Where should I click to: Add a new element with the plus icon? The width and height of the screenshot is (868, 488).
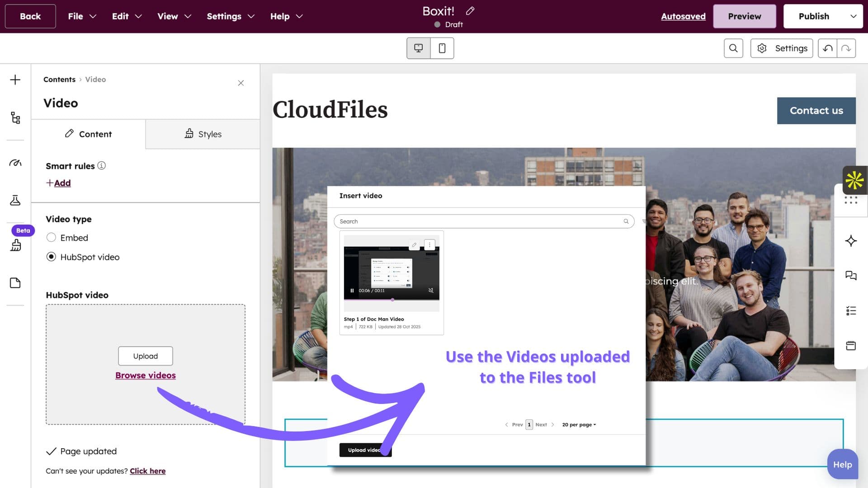point(15,80)
